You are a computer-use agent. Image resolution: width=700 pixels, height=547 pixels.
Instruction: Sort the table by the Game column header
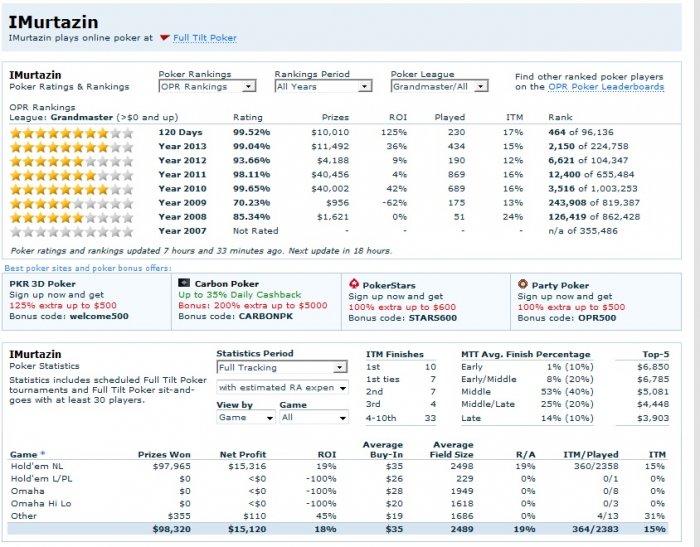[x=28, y=455]
